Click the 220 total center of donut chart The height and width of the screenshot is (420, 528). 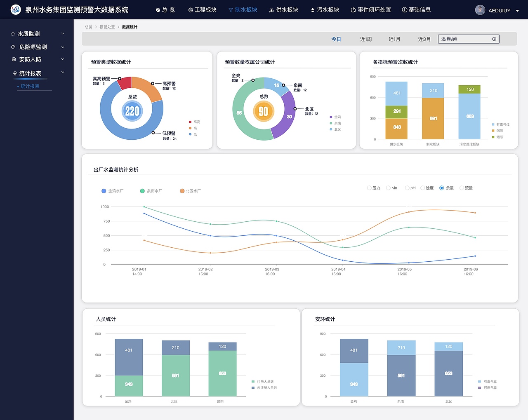click(132, 111)
